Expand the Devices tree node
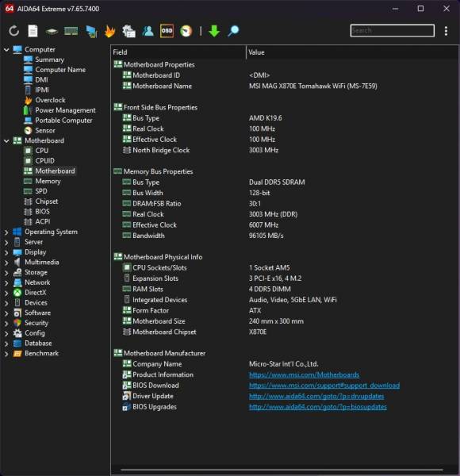The image size is (460, 476). coord(6,303)
